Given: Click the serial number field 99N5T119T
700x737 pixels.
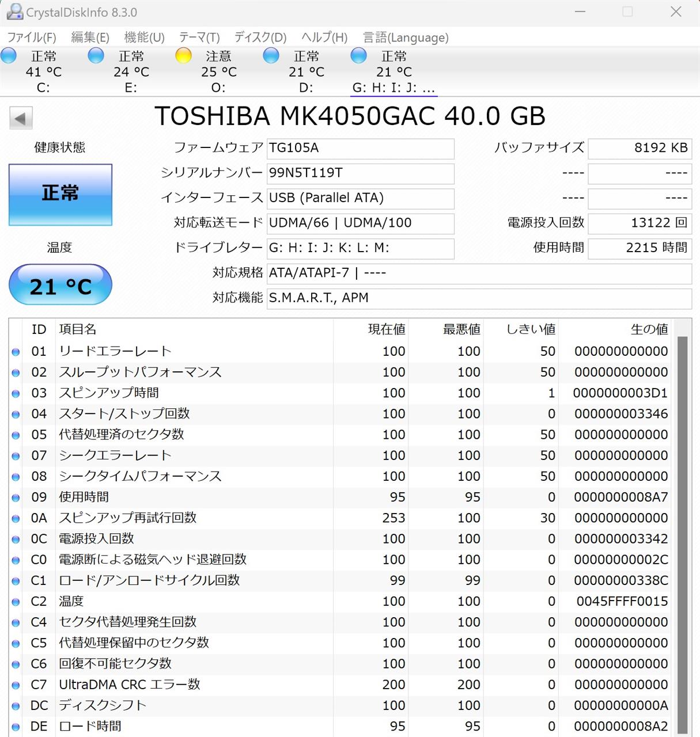Looking at the screenshot, I should pos(361,173).
